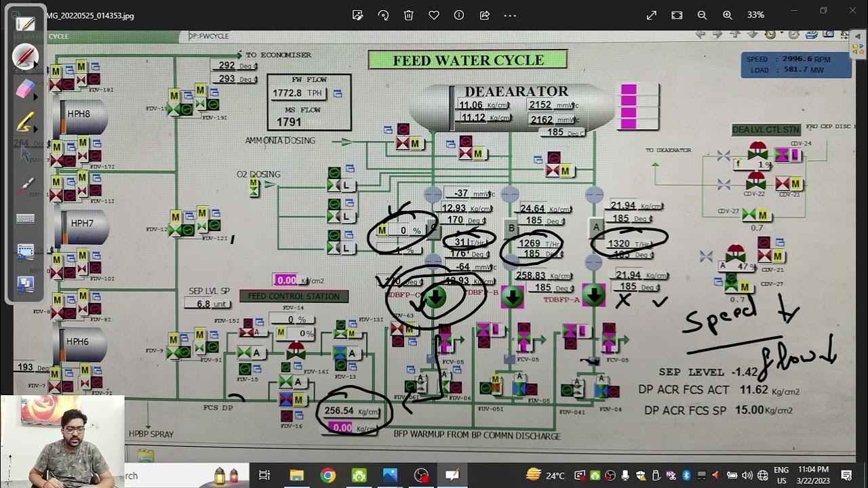Open Task View on the taskbar
868x488 pixels.
click(264, 475)
